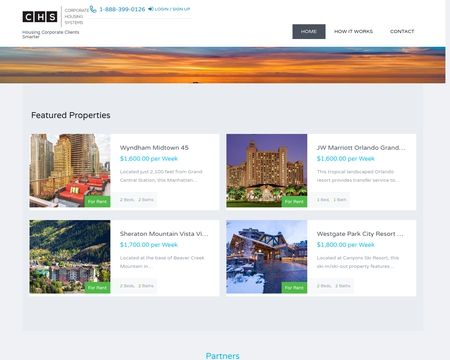Open Westgate Park City Resort photo
This screenshot has height=360, width=450.
(267, 257)
